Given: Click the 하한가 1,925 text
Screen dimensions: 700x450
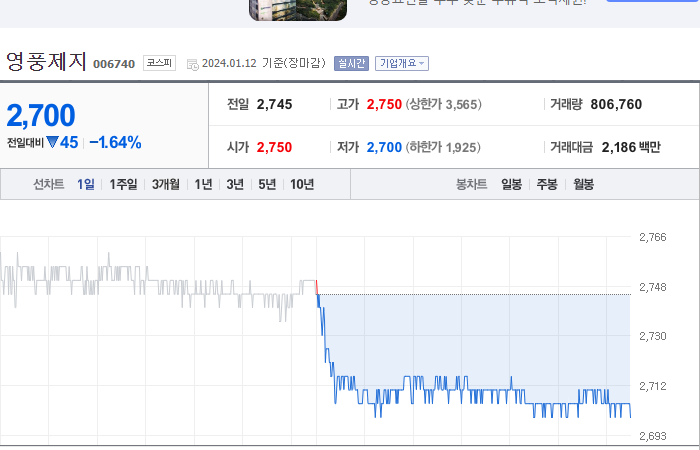Looking at the screenshot, I should click(x=443, y=147).
